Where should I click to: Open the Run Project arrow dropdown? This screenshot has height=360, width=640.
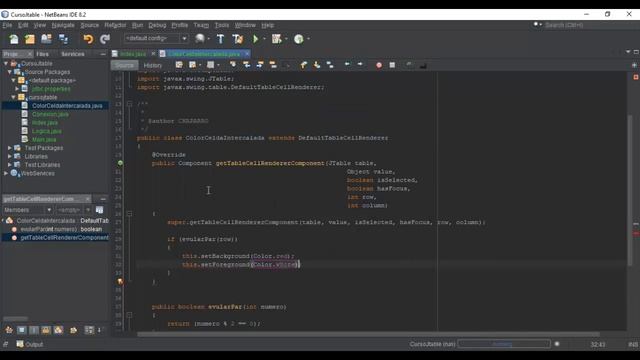(x=264, y=39)
